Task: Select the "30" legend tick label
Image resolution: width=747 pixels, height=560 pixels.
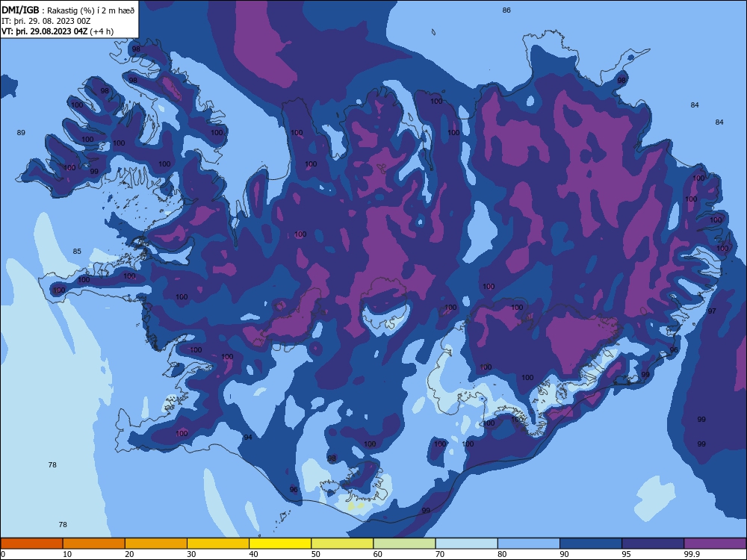Action: [191, 554]
